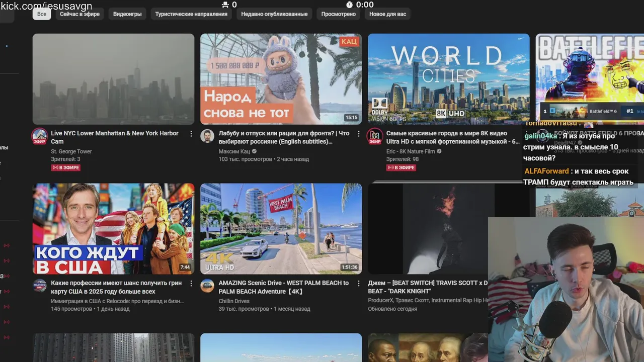The image size is (644, 362).
Task: Select the "Новое для вас" filter chip
Action: (x=387, y=14)
